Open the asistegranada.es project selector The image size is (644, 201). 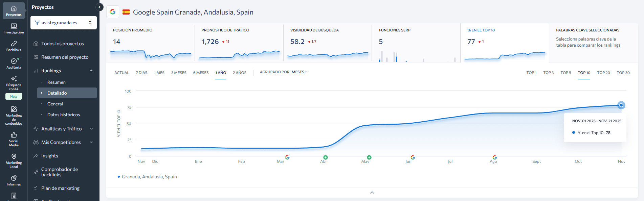[x=64, y=23]
